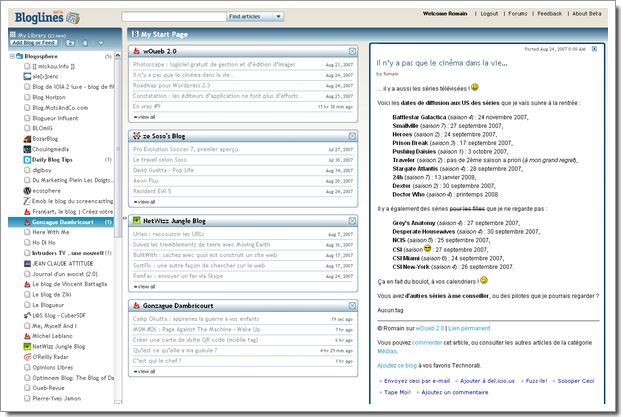Click the search text field
The image size is (621, 417).
(174, 17)
